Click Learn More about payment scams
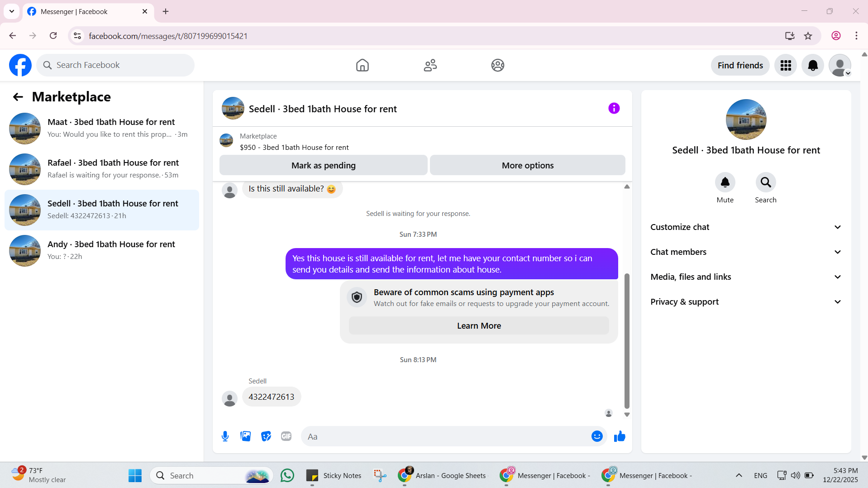 coord(479,325)
